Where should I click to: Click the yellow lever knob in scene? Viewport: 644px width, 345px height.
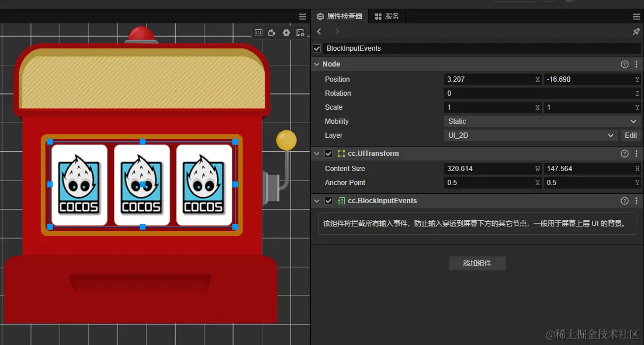coord(286,140)
